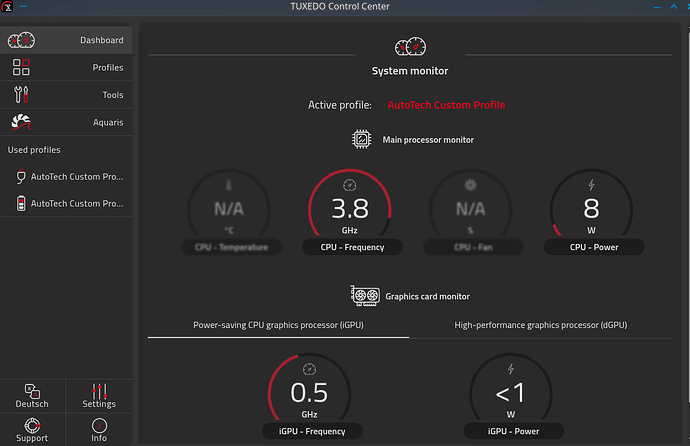
Task: Click the TUXEDO logo icon in title bar
Action: coord(7,7)
